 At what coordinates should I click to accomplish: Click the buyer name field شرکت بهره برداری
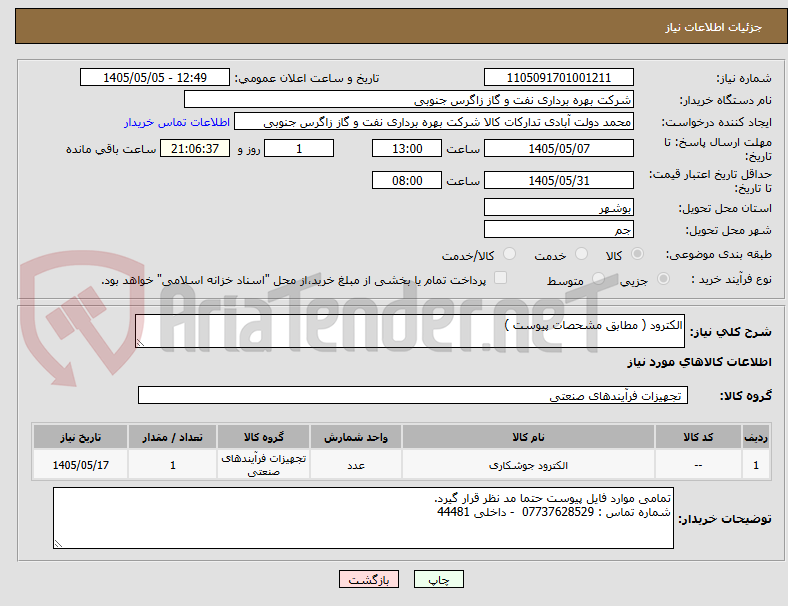(409, 100)
